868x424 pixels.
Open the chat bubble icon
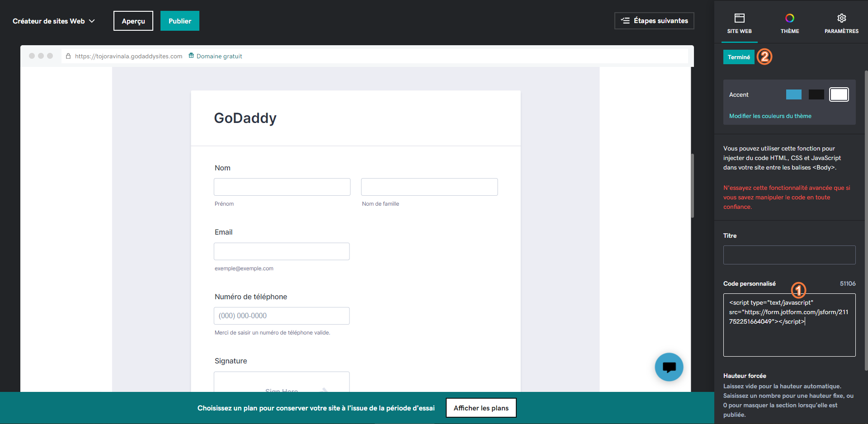pos(669,367)
